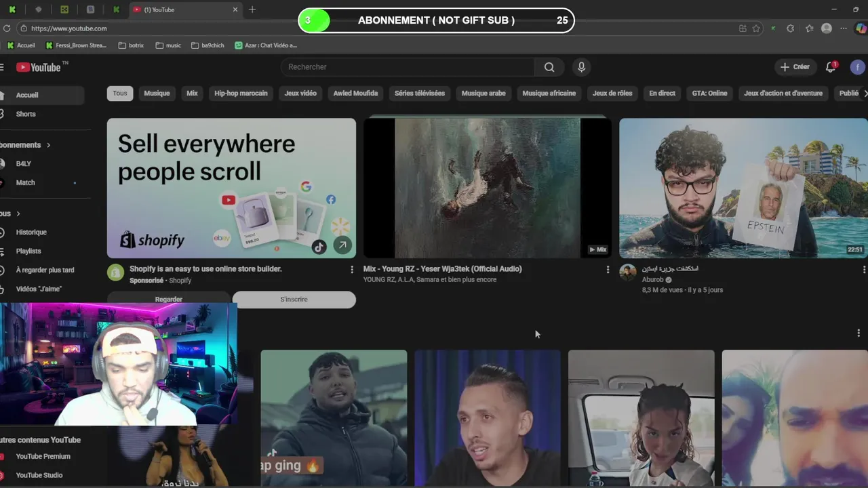The height and width of the screenshot is (488, 868).
Task: Open YouTube Premium in sidebar
Action: 41,456
